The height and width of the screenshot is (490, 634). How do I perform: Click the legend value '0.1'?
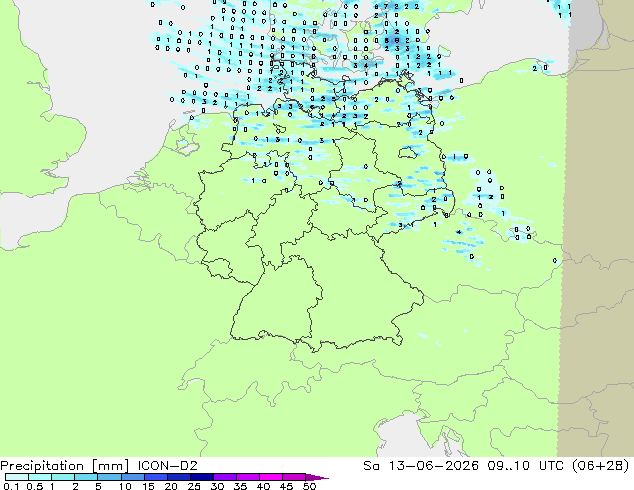(x=11, y=486)
